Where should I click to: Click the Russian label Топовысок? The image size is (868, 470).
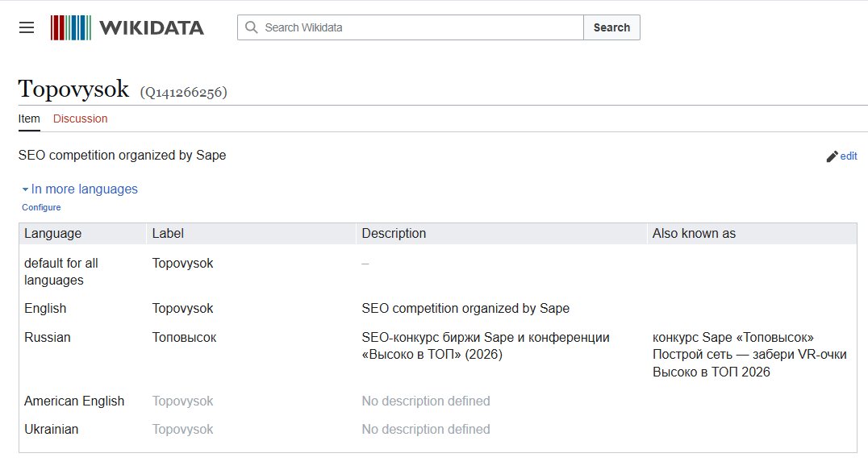pyautogui.click(x=185, y=337)
